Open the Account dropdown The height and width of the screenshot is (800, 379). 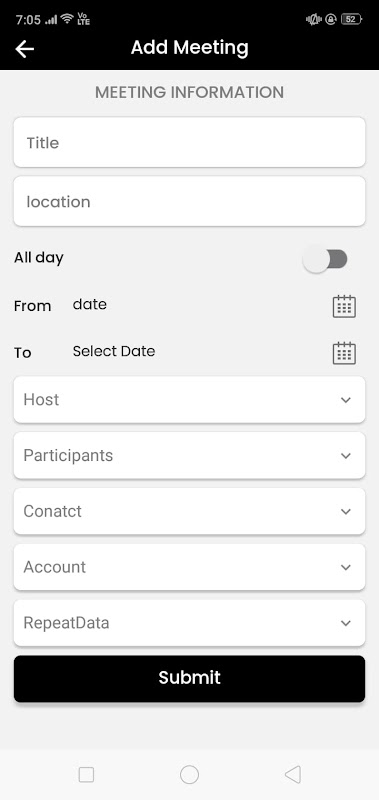tap(189, 567)
